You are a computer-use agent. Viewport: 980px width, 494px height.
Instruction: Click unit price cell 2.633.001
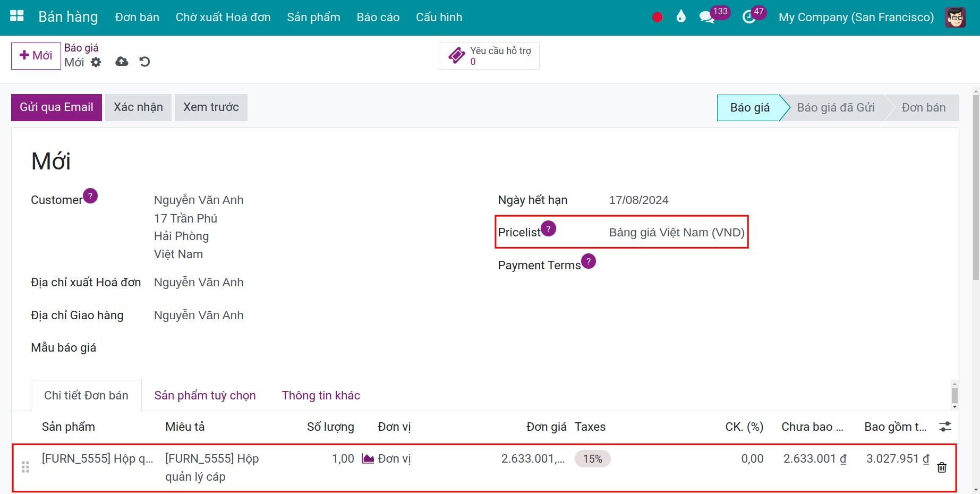point(533,458)
